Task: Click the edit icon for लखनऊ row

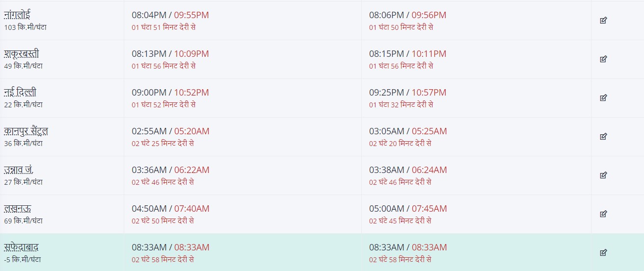Action: (603, 214)
